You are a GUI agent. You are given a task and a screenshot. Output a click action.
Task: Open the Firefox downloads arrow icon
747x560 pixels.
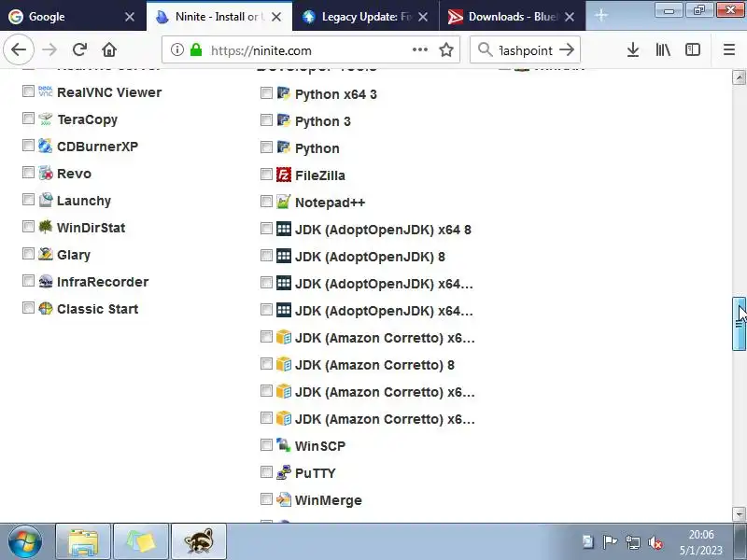pyautogui.click(x=633, y=49)
